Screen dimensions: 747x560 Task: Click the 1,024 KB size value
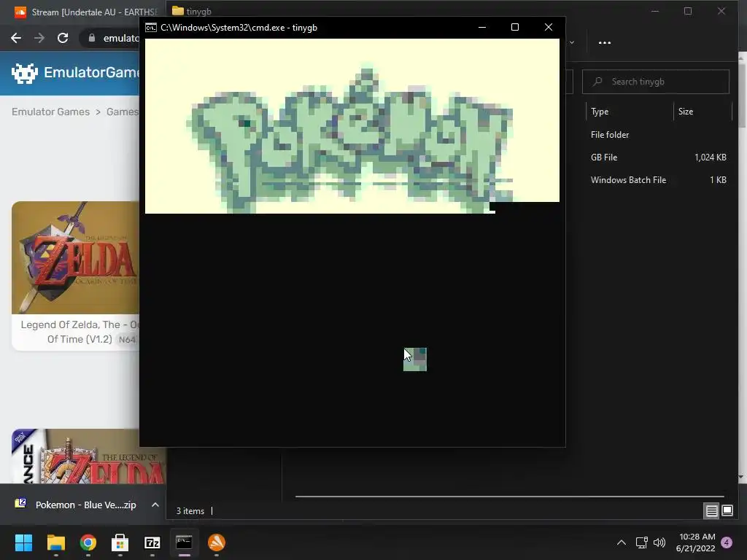tap(711, 157)
